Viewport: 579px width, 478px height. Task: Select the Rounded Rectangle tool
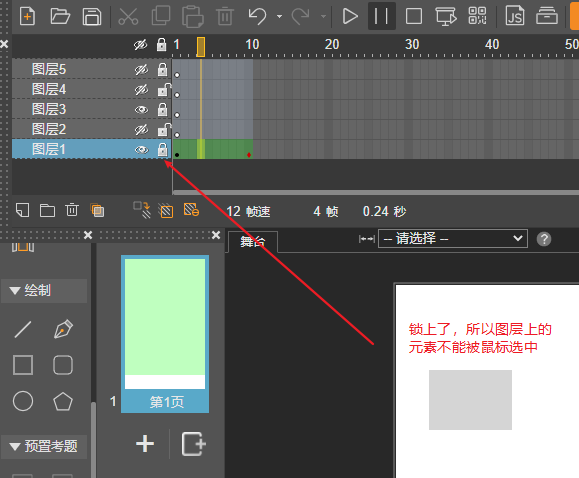(63, 365)
